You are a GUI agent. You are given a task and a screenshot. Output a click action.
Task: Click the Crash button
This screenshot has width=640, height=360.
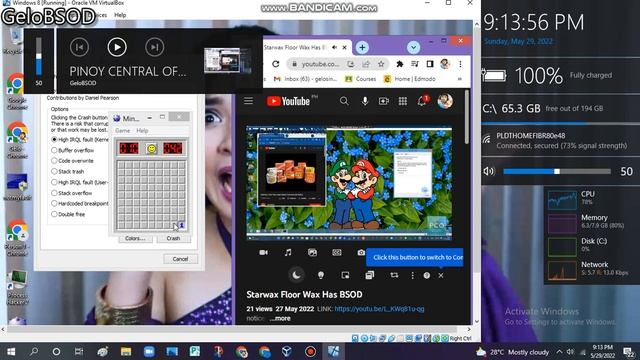click(x=173, y=238)
